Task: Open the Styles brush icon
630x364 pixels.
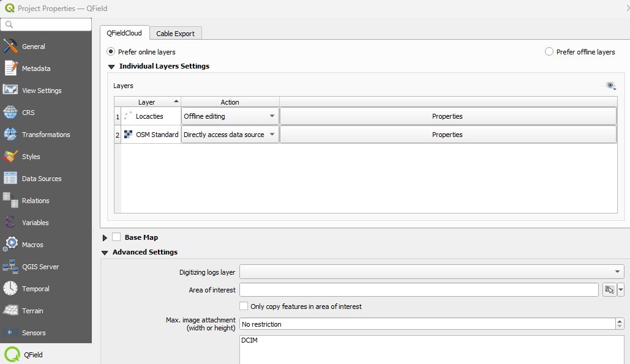Action: point(10,157)
